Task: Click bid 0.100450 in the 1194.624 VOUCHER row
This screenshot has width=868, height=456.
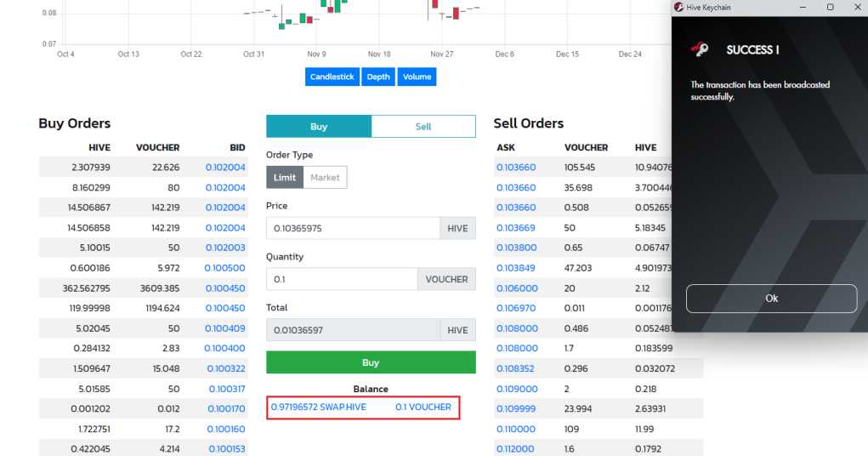Action: point(225,308)
